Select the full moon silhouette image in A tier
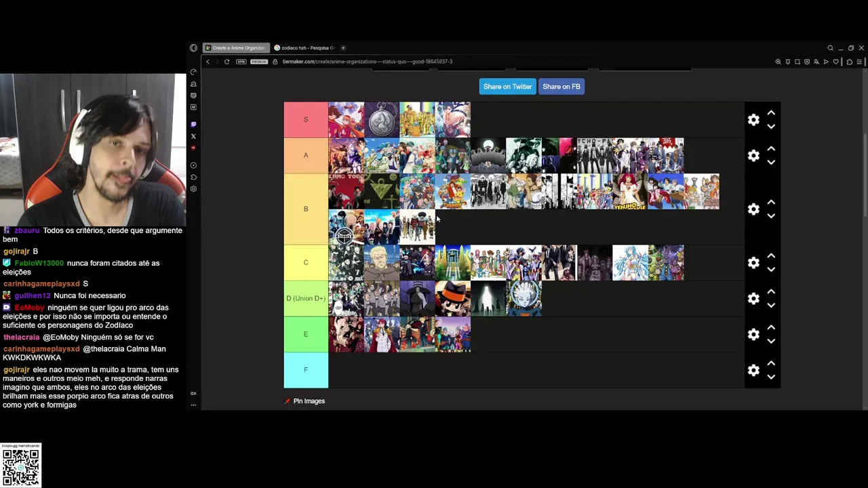Viewport: 868px width, 488px height. (x=488, y=156)
